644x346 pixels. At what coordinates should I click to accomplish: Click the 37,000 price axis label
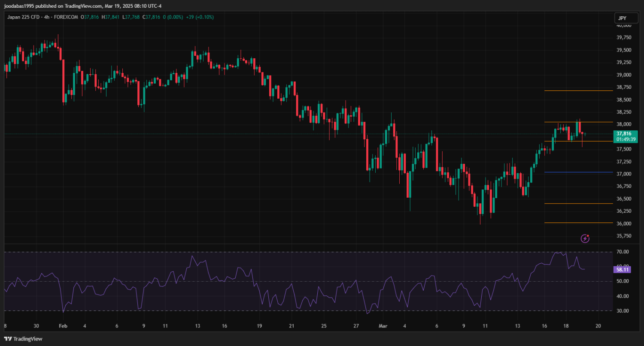624,174
